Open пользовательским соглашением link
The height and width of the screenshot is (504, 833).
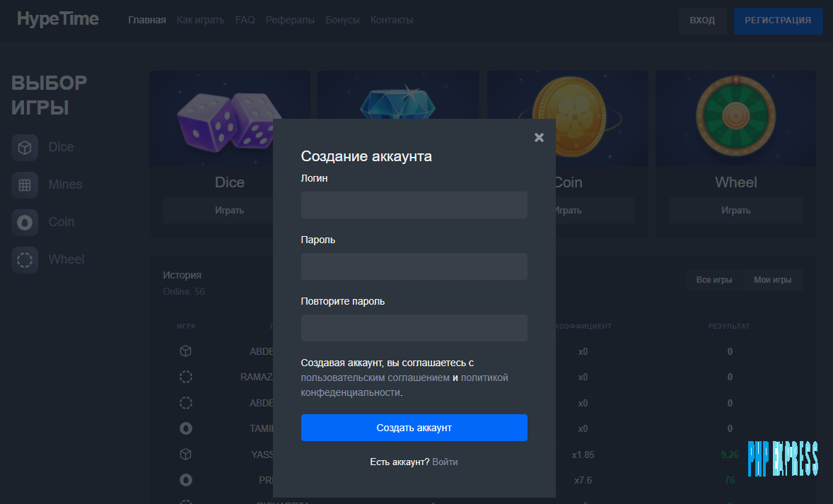[375, 377]
